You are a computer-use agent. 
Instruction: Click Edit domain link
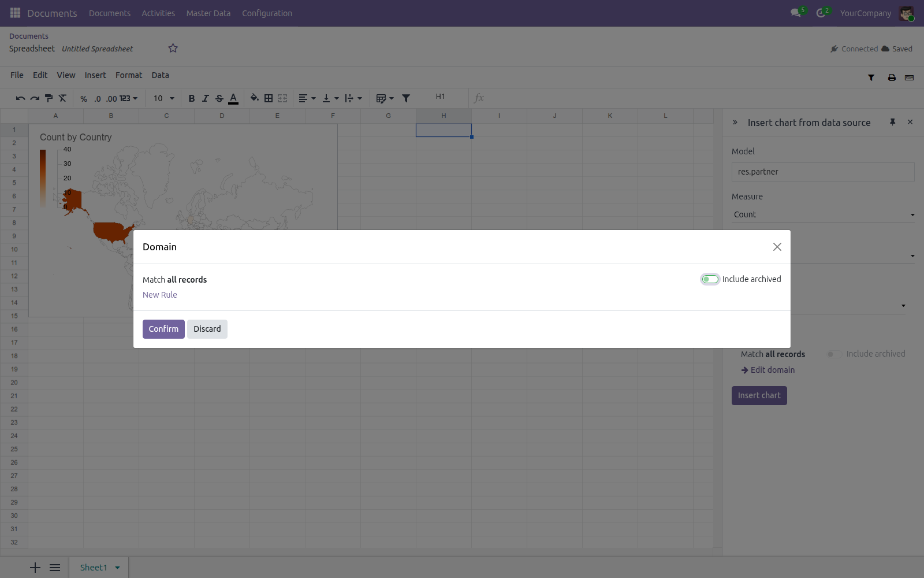pos(768,370)
